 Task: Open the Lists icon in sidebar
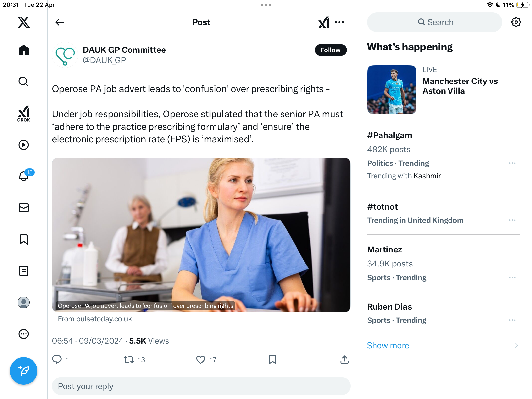(x=24, y=271)
